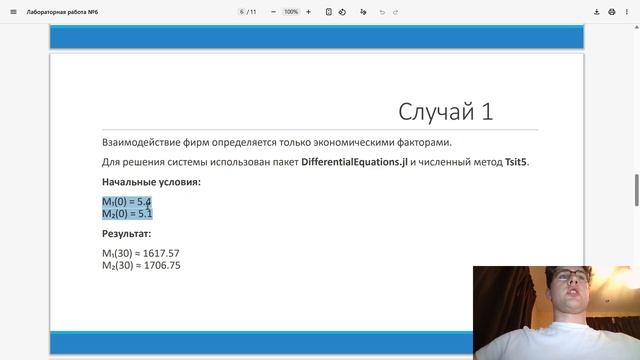Download the PDF file
Screen dimensions: 640x360
(x=596, y=12)
